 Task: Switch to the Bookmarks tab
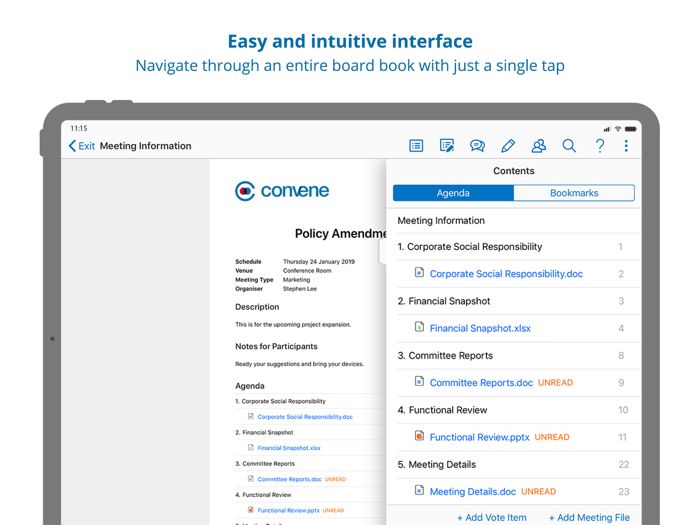(574, 193)
